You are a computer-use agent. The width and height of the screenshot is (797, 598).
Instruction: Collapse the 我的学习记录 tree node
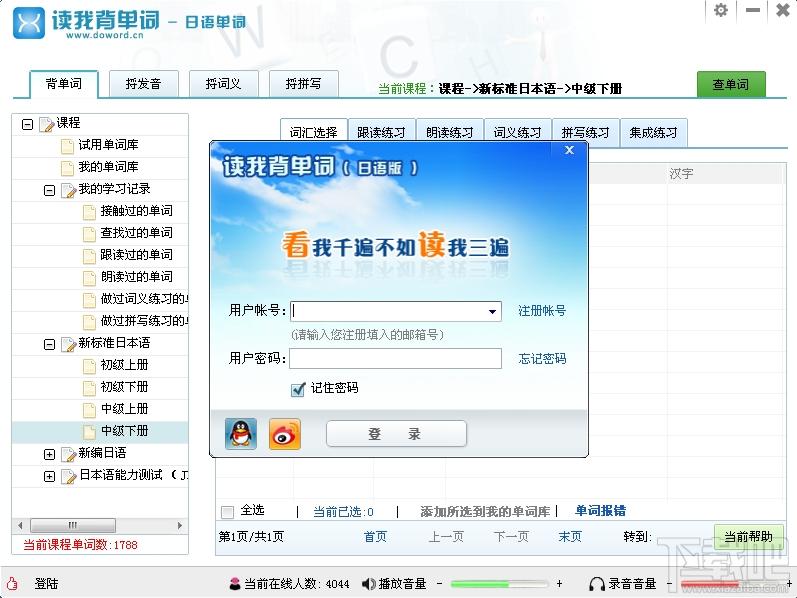coord(49,190)
